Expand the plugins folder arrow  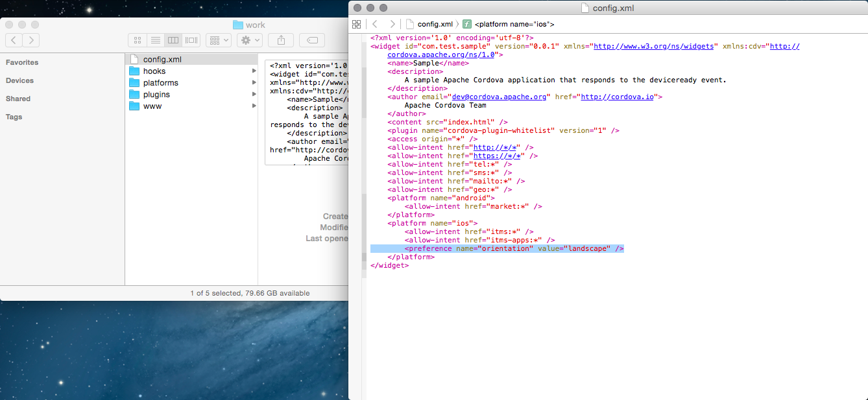(254, 95)
